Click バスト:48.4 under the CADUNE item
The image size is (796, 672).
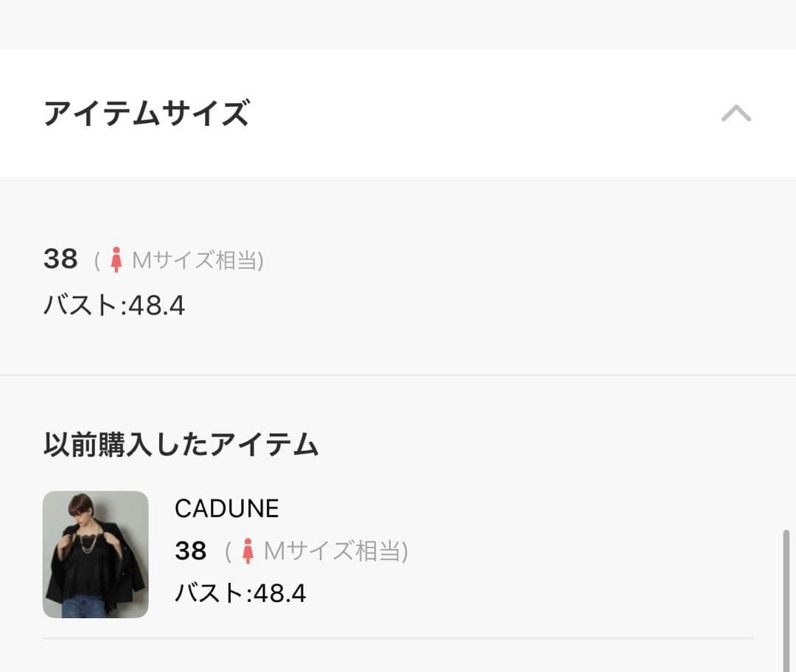tap(243, 592)
